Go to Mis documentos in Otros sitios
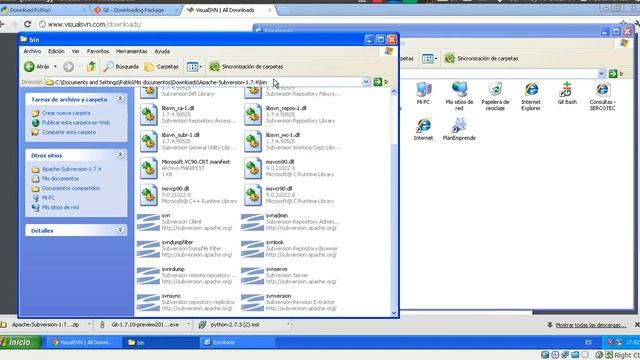This screenshot has height=360, width=640. (60, 179)
